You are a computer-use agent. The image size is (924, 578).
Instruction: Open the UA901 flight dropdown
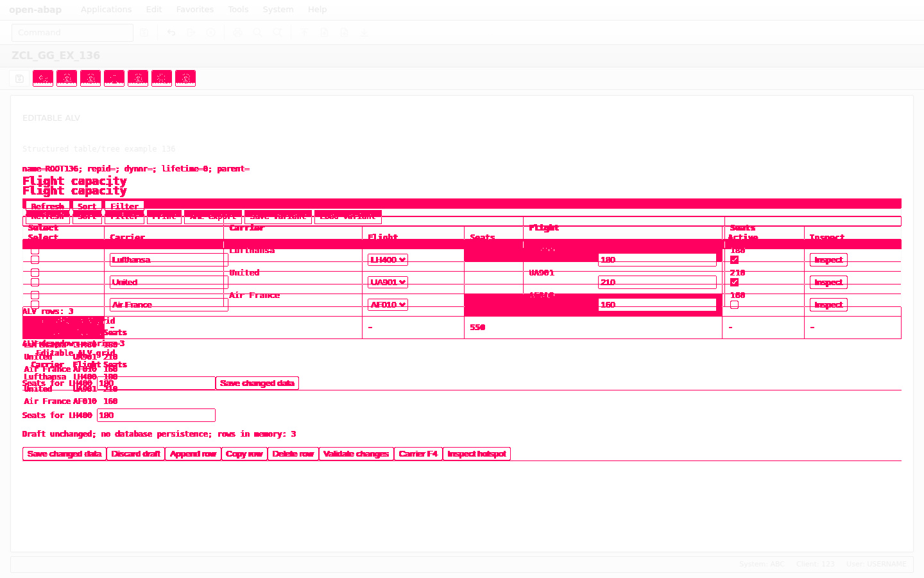click(388, 283)
